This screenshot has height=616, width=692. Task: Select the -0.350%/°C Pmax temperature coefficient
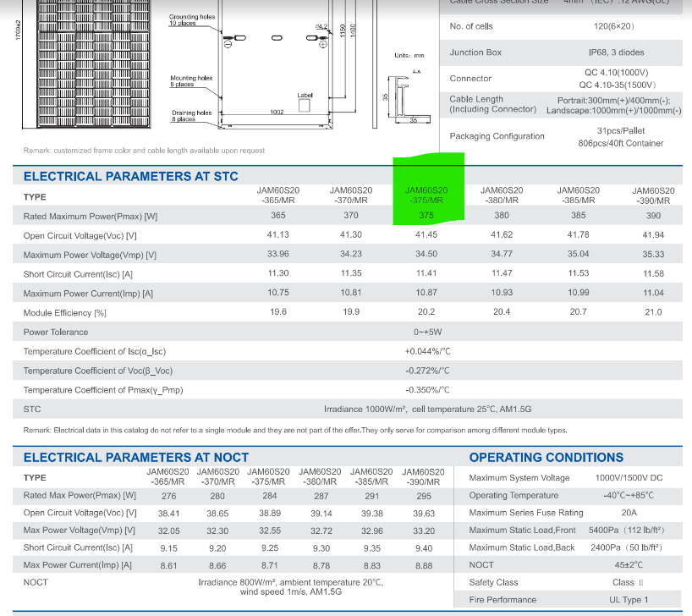coord(427,390)
